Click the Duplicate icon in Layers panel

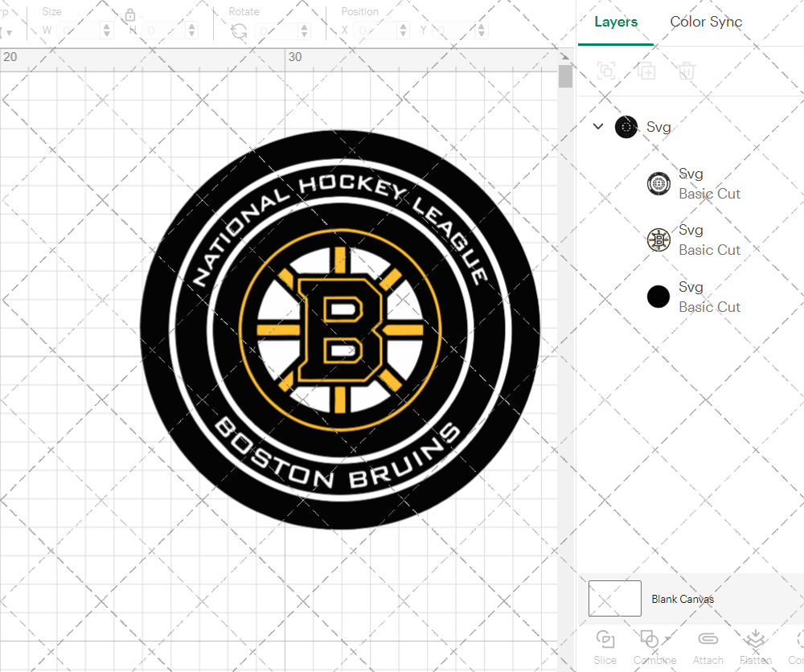point(646,71)
